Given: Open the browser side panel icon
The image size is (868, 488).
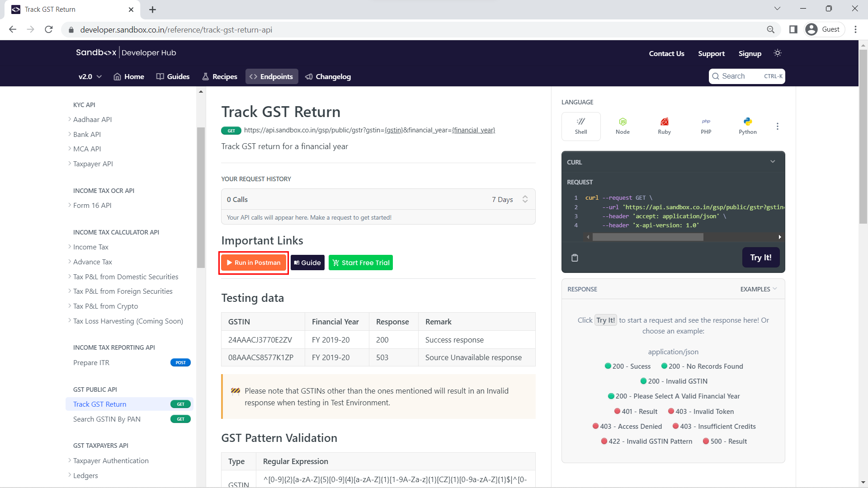Looking at the screenshot, I should tap(793, 29).
